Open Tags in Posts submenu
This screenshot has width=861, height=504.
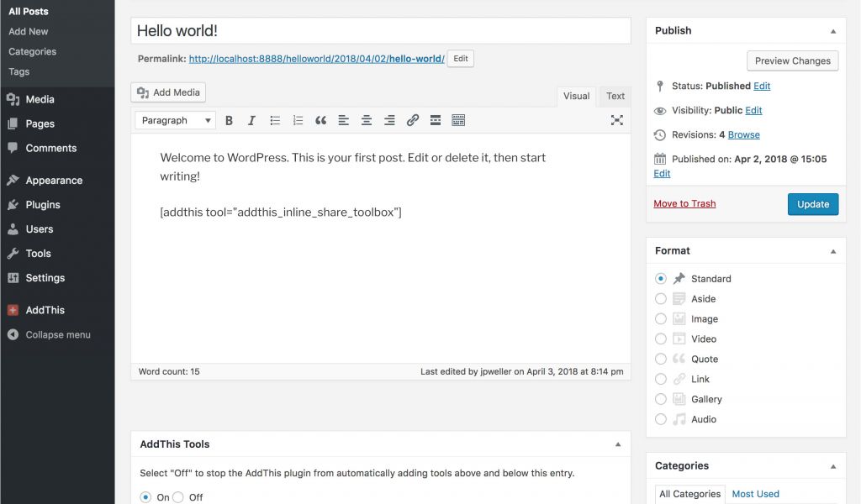point(19,72)
